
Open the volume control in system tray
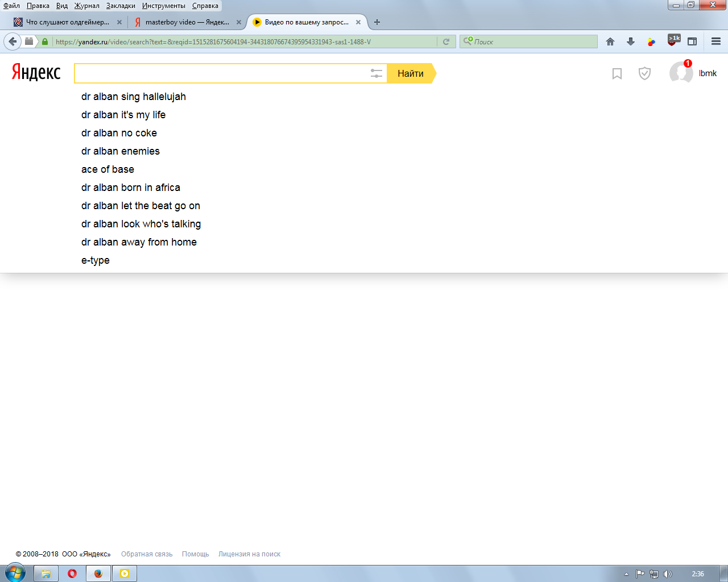point(668,574)
